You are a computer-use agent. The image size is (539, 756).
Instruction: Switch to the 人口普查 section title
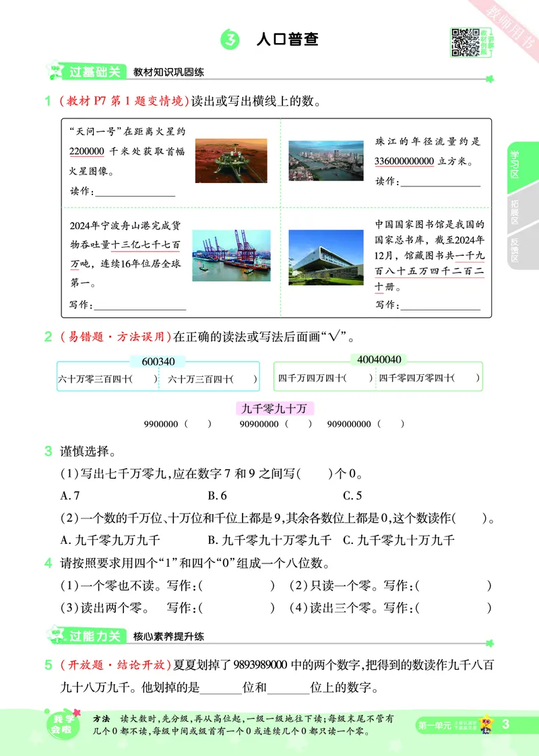pyautogui.click(x=288, y=38)
